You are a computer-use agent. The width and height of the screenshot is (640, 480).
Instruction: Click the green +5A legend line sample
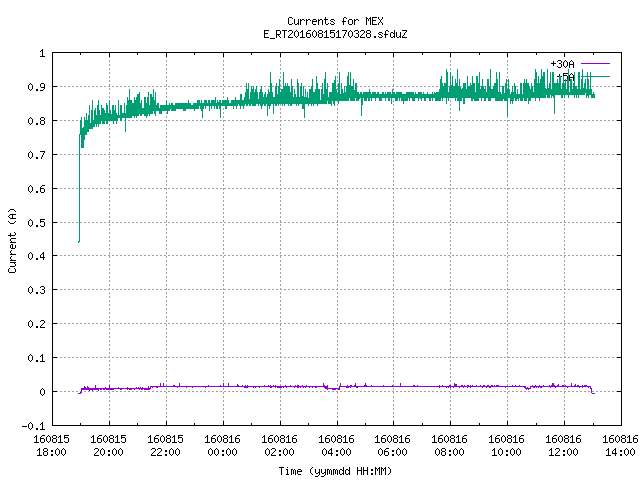595,76
